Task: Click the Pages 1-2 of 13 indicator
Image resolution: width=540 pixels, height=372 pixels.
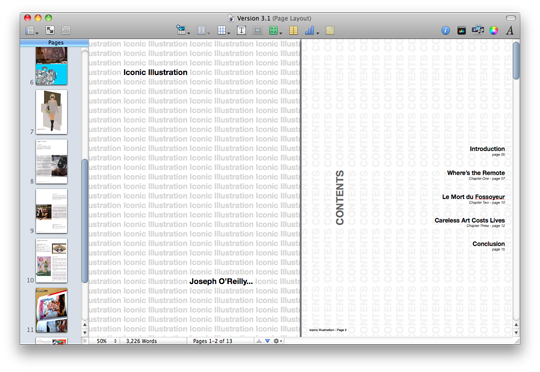Action: click(x=212, y=341)
